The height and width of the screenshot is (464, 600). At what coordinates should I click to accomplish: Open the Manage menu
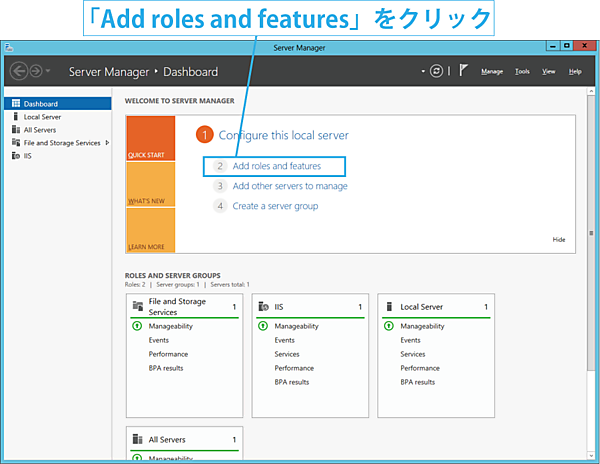(491, 72)
